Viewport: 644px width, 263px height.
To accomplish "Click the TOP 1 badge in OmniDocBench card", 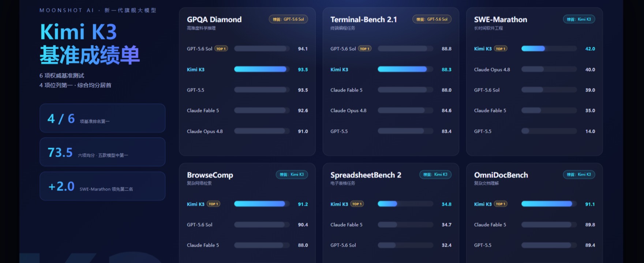I will [501, 204].
